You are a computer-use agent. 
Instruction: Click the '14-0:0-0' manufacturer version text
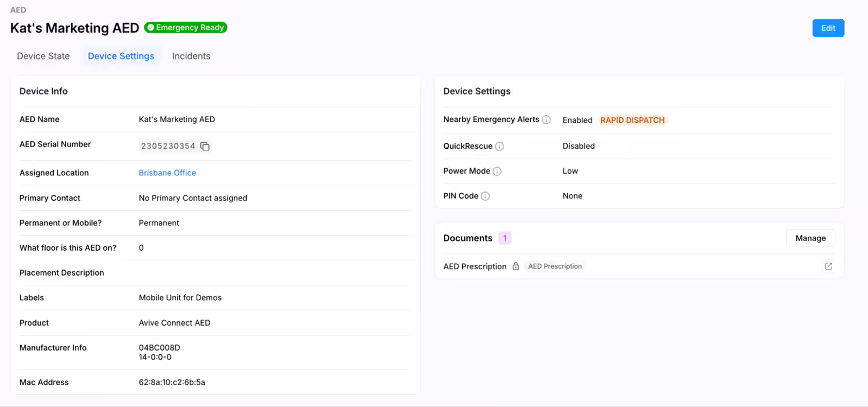pos(155,357)
